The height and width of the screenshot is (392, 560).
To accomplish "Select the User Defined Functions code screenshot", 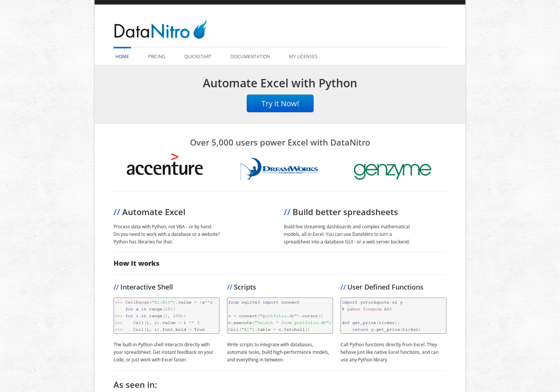I will coord(394,316).
